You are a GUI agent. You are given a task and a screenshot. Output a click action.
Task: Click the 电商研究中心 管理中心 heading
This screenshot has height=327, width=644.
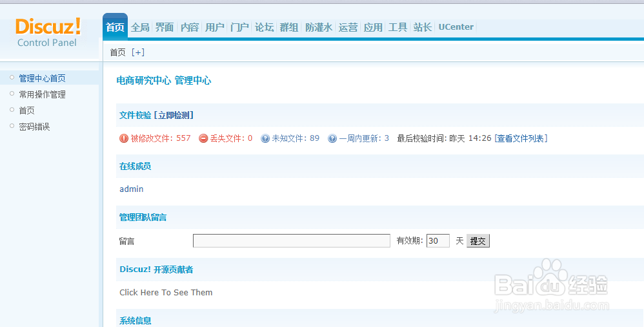tap(164, 80)
